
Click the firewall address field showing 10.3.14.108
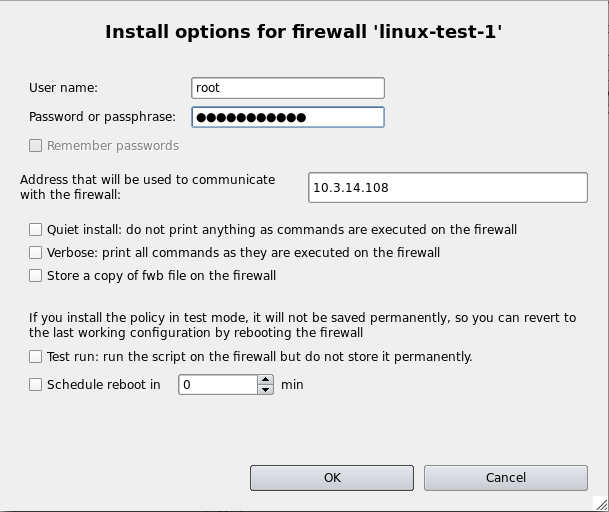pyautogui.click(x=448, y=187)
